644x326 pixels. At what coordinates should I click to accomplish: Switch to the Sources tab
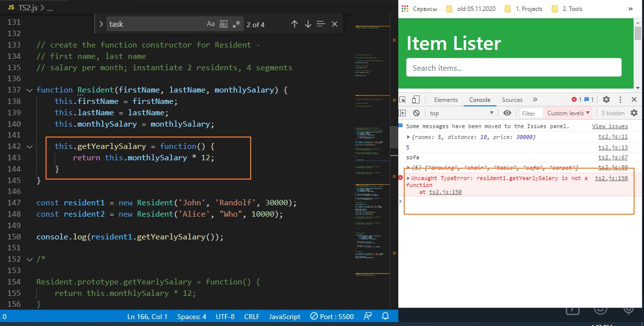click(512, 99)
